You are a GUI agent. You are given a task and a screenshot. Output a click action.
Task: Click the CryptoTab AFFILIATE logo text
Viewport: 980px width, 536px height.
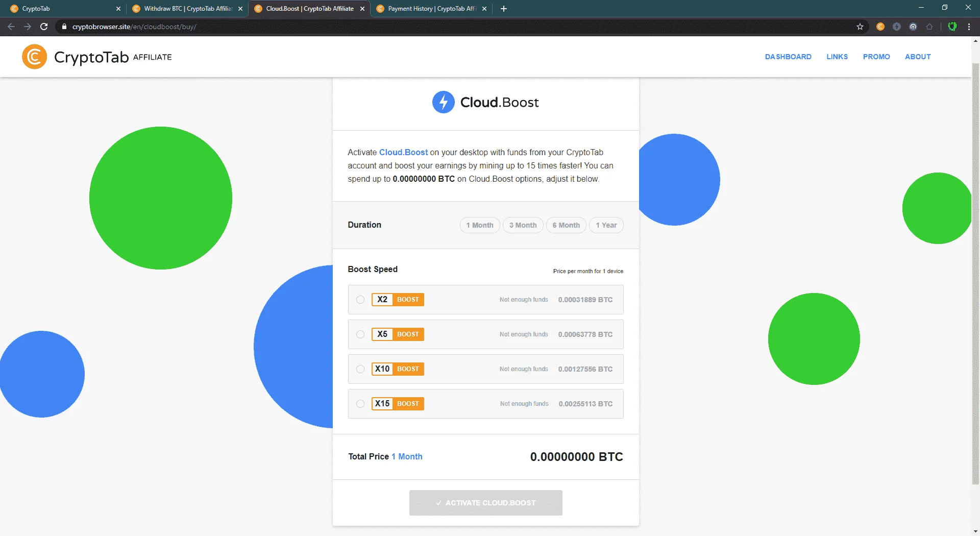113,57
